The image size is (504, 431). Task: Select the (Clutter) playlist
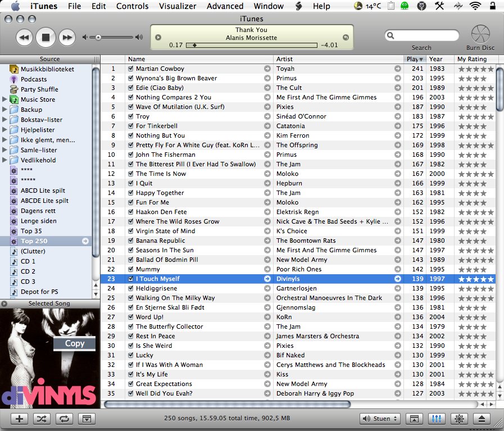(33, 251)
